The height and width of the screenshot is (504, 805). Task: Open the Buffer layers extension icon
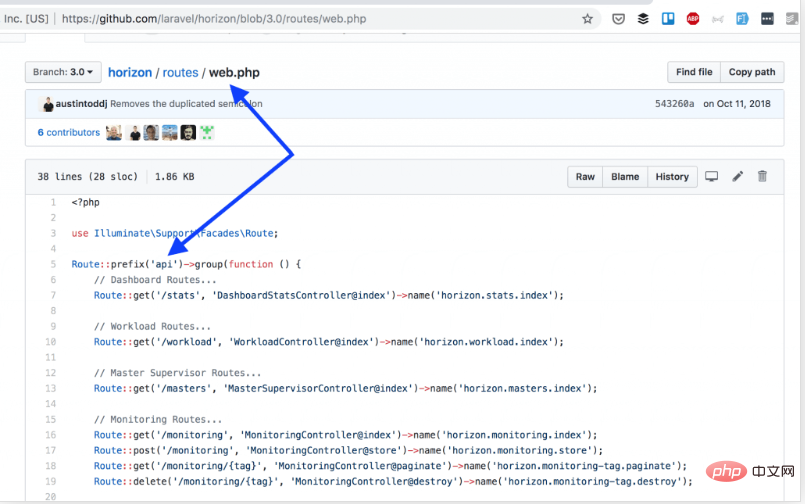tap(643, 19)
